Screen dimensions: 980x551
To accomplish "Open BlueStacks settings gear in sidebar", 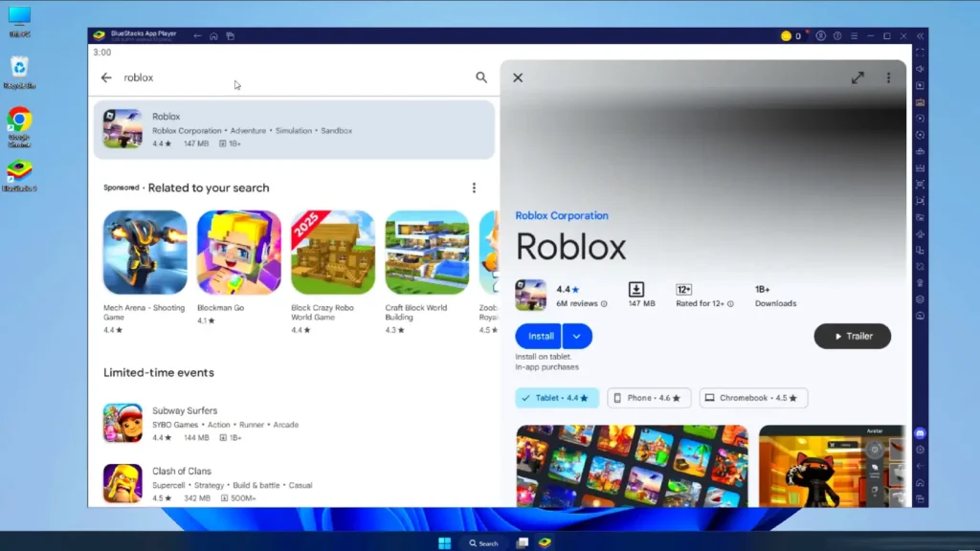I will [920, 450].
